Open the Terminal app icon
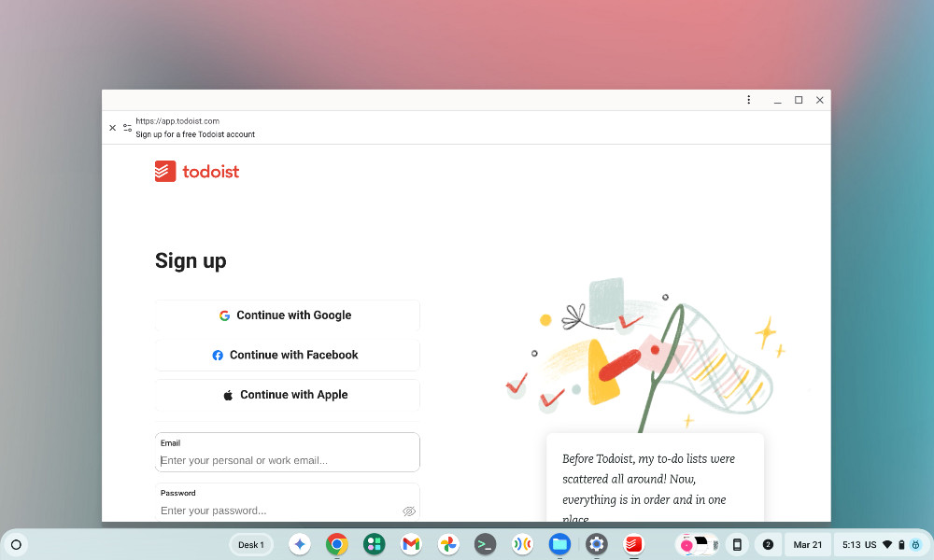The image size is (934, 560). 485,544
